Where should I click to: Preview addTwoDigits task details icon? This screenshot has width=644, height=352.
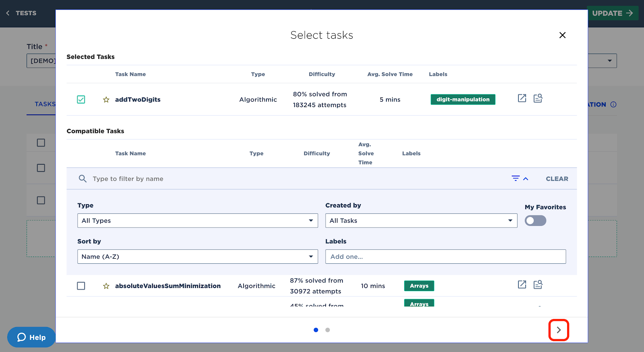tap(538, 98)
